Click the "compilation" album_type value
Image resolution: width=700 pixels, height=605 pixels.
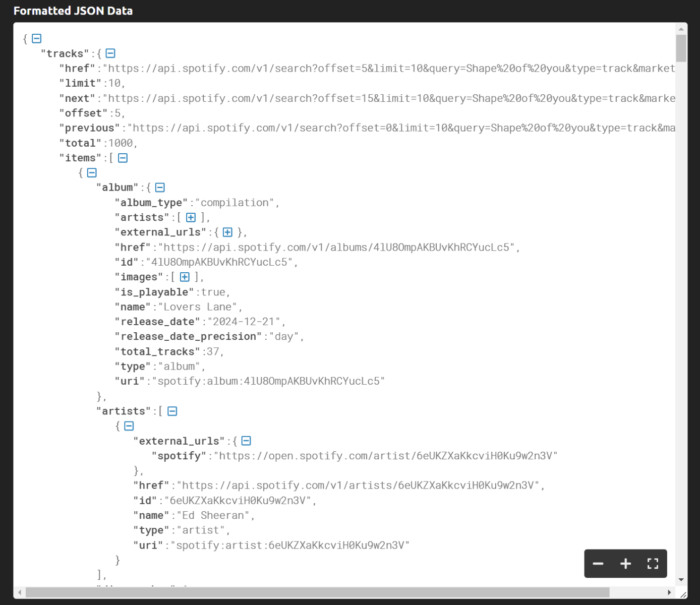click(x=235, y=203)
